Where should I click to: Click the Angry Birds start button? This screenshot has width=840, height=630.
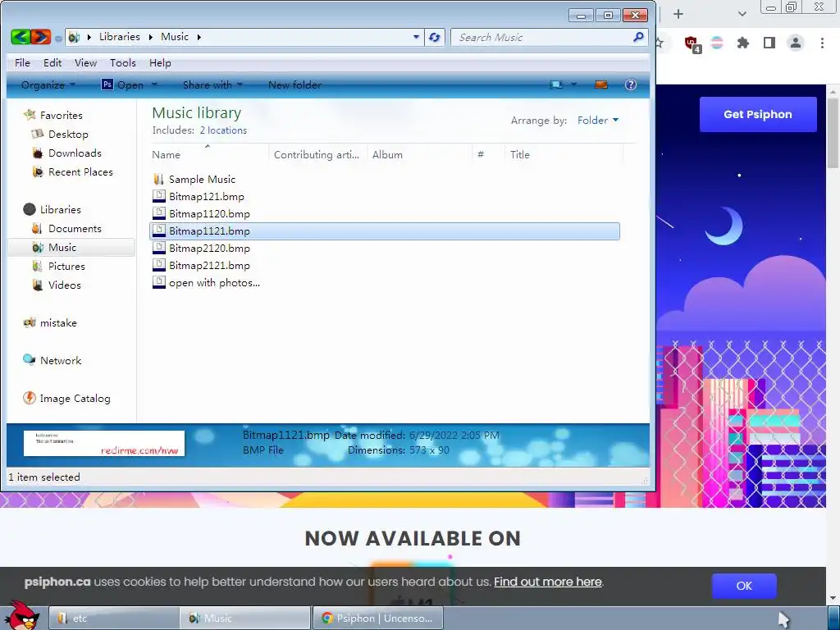21,615
